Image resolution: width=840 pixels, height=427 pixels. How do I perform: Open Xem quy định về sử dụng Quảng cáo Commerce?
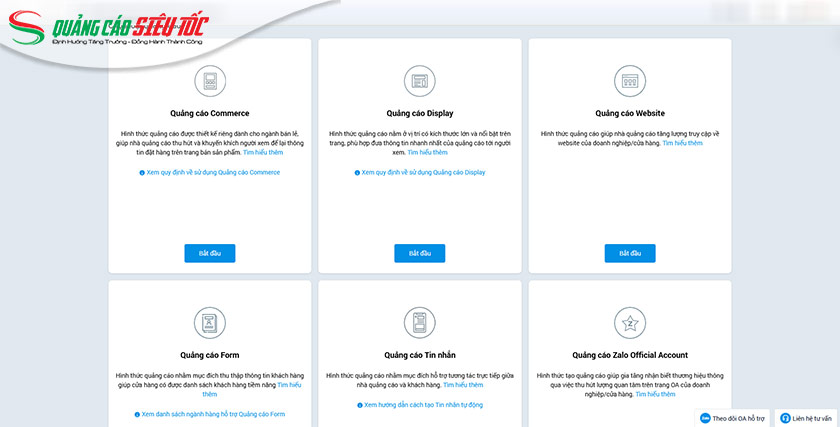(x=212, y=172)
